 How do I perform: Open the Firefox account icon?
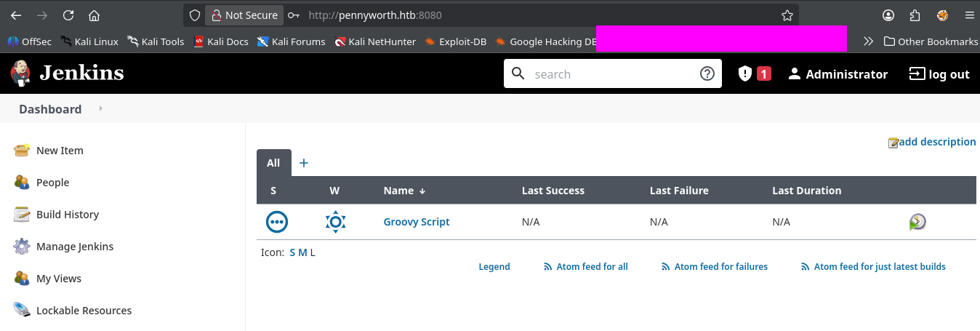coord(888,15)
